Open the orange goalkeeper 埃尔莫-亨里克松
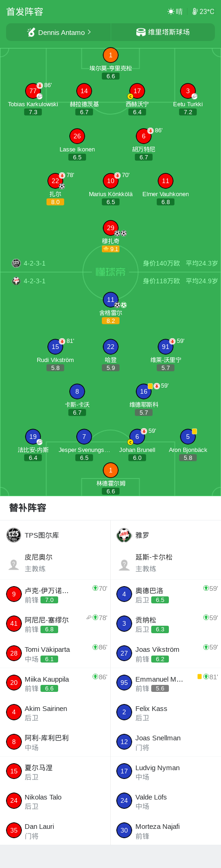 [x=111, y=55]
